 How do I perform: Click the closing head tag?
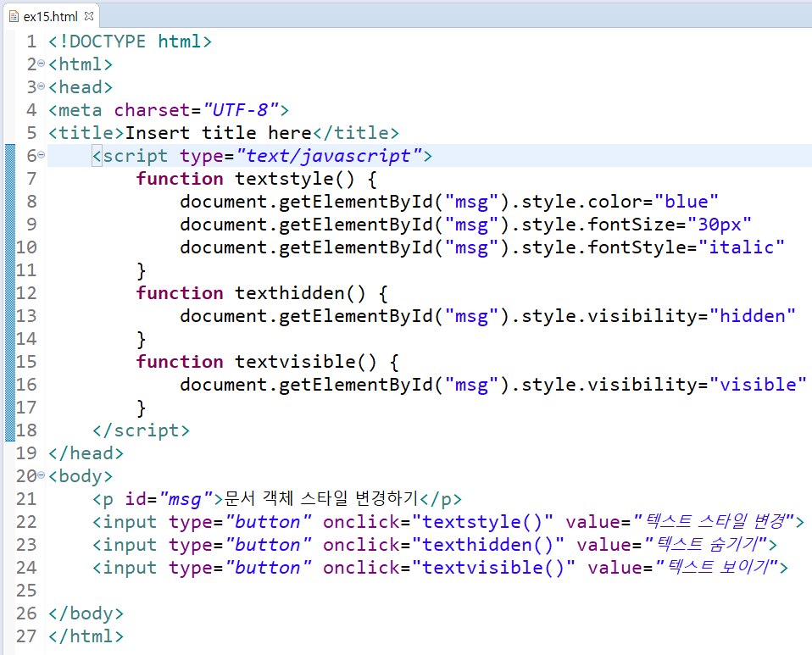coord(86,453)
